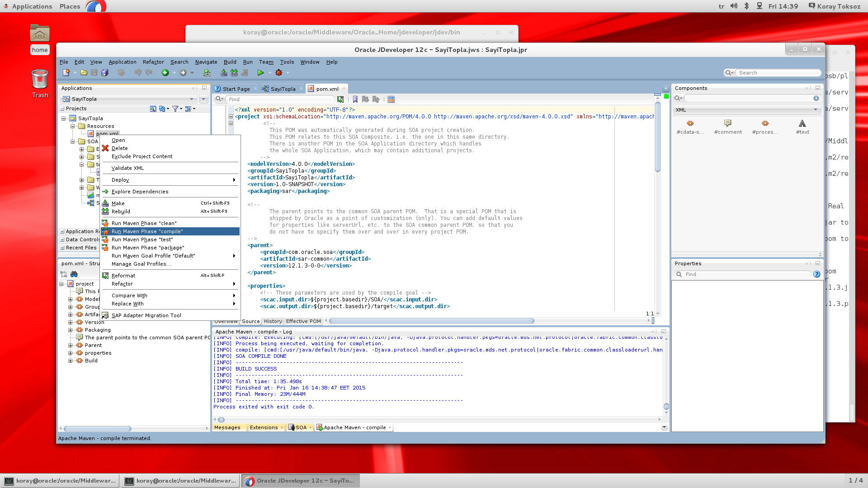Image resolution: width=868 pixels, height=488 pixels.
Task: Click the editor horizontal scrollbar
Action: click(x=432, y=321)
